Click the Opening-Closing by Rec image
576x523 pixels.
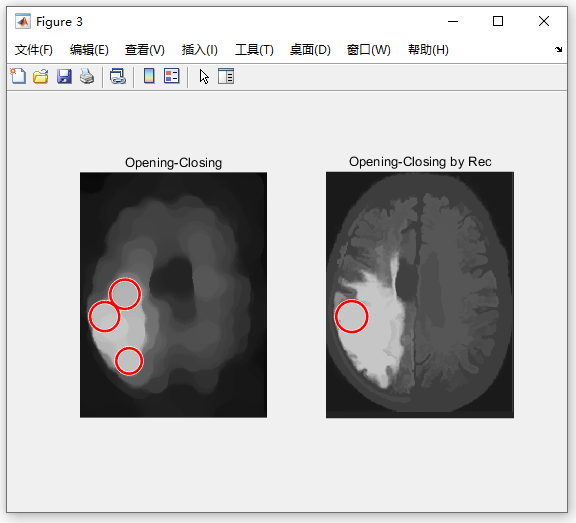coord(420,295)
